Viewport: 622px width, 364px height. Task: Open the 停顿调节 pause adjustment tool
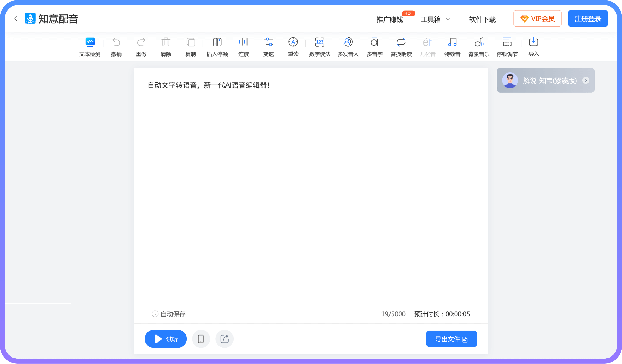point(507,47)
